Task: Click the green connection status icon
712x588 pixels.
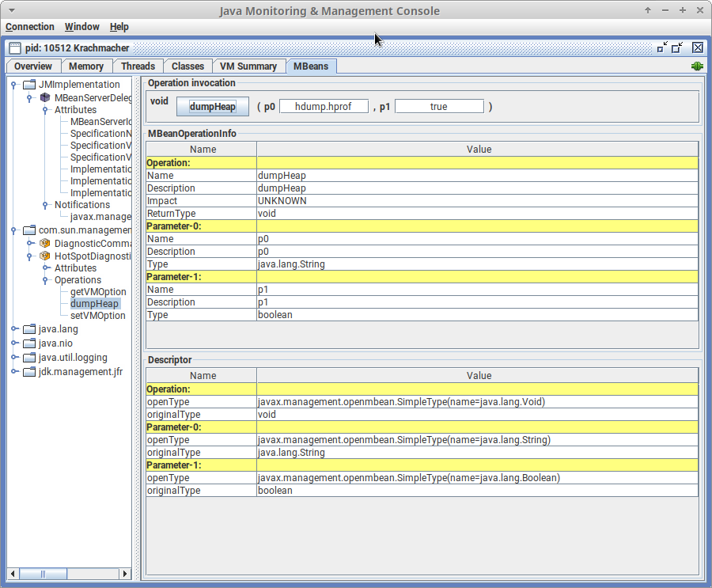Action: point(697,66)
